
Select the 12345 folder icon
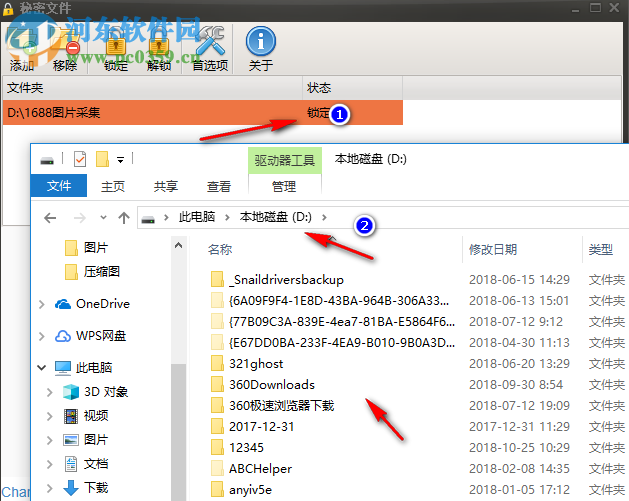217,447
